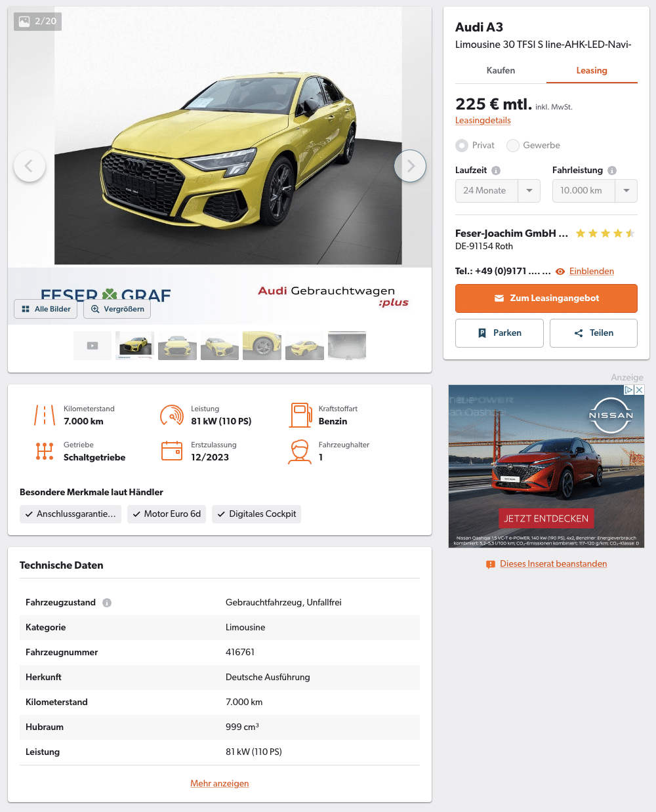This screenshot has width=656, height=812.
Task: Select the wheel close-up thumbnail
Action: pyautogui.click(x=262, y=346)
